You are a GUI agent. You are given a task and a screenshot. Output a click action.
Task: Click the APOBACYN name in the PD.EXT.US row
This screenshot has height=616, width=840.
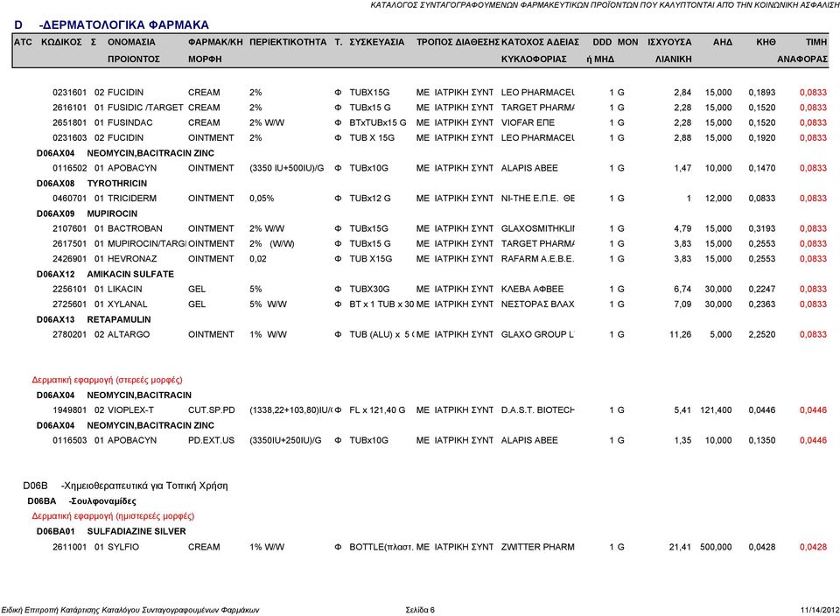pyautogui.click(x=132, y=440)
